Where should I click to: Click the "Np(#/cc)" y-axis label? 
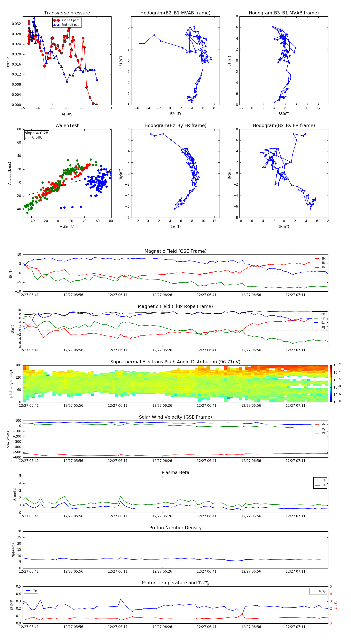13,550
